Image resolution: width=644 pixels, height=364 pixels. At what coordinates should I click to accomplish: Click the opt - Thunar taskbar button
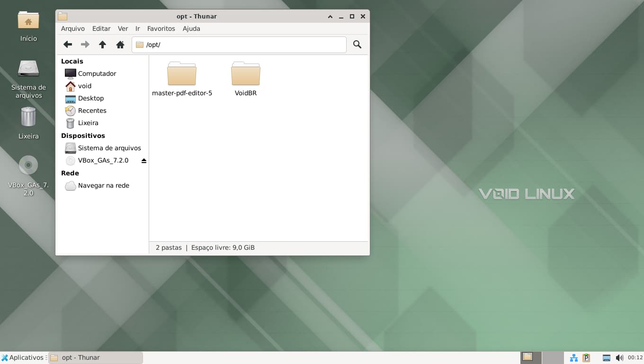click(x=96, y=358)
